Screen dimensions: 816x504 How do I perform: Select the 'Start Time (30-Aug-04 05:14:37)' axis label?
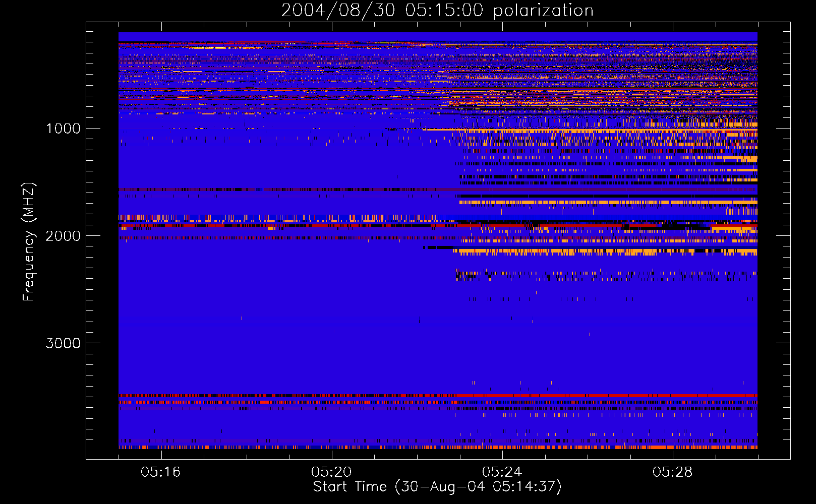point(437,487)
